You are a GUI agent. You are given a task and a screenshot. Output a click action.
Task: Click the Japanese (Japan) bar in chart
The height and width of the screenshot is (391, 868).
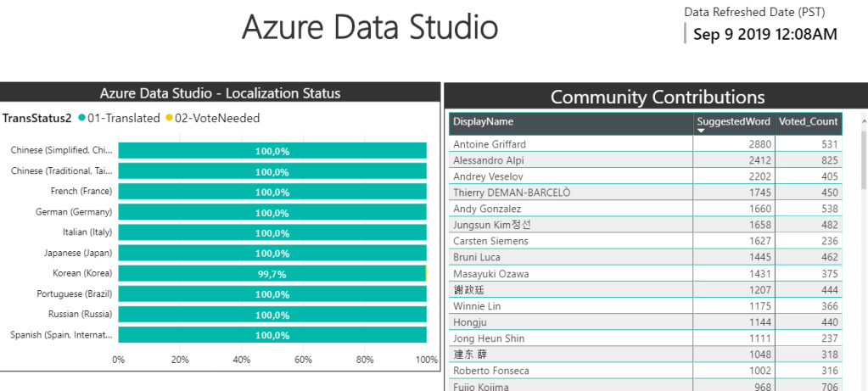272,254
